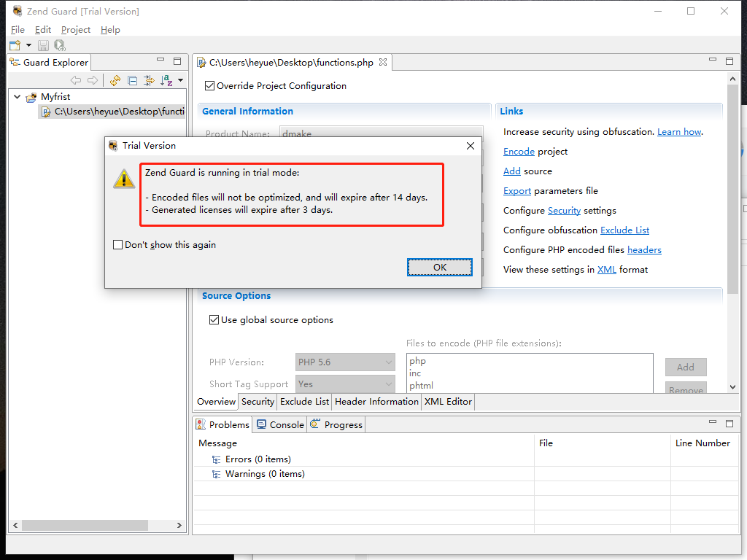Click the Refresh icon in Guard Explorer

(x=115, y=80)
